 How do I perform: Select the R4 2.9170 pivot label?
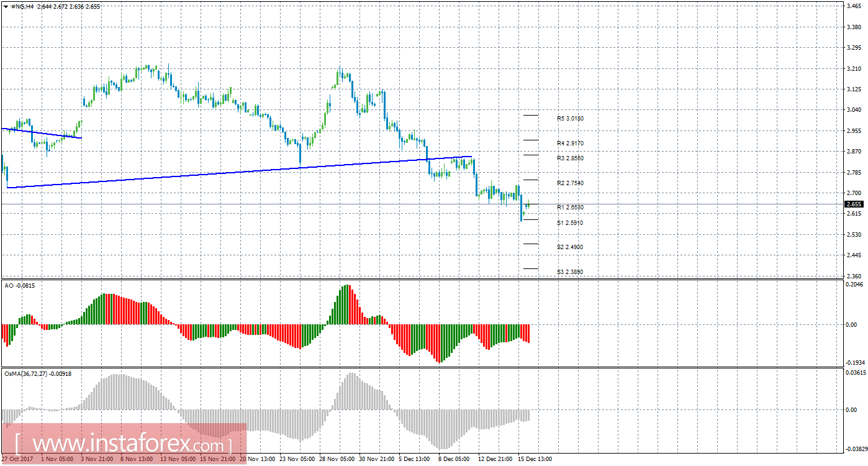tap(570, 143)
